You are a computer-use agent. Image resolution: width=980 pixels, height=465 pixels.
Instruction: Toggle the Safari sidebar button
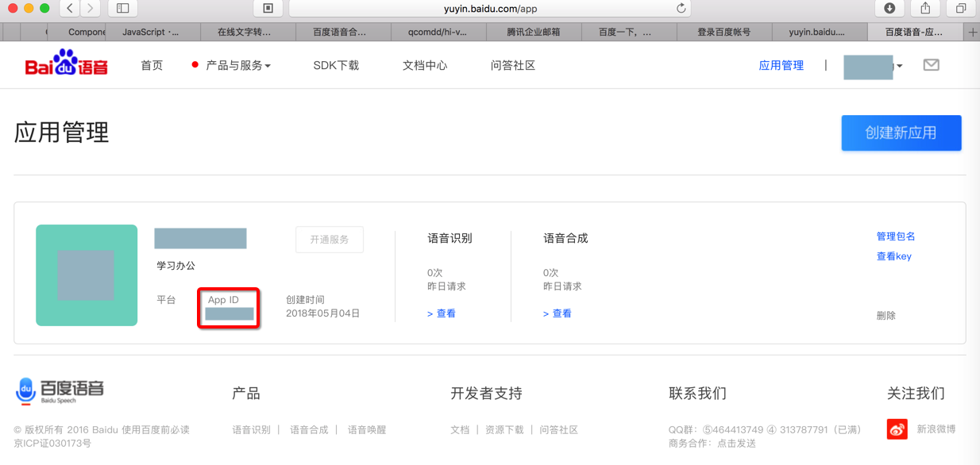(122, 8)
